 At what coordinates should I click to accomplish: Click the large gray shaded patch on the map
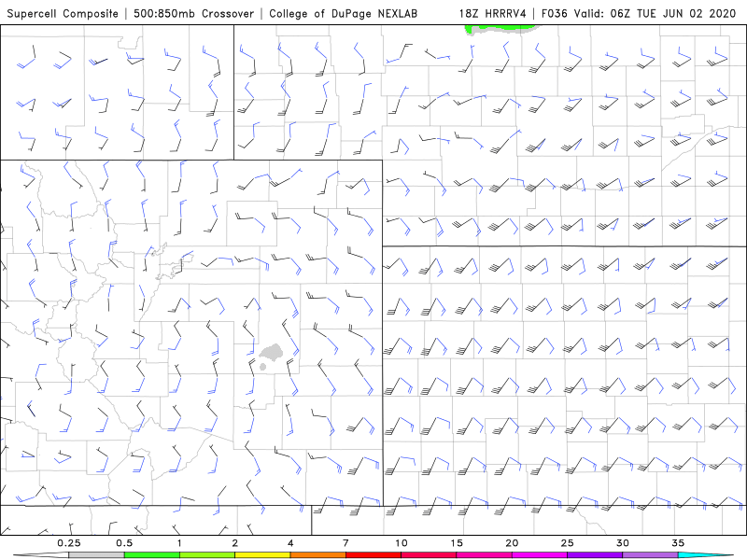pyautogui.click(x=271, y=352)
